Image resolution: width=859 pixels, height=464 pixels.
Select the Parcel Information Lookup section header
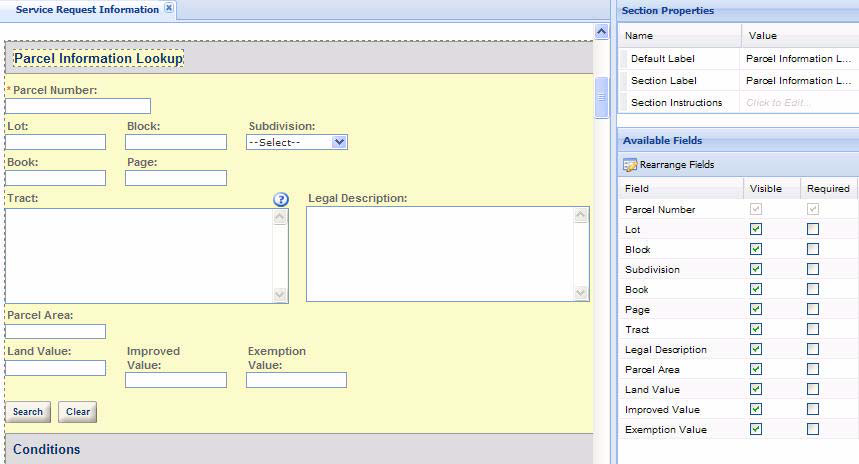tap(98, 59)
